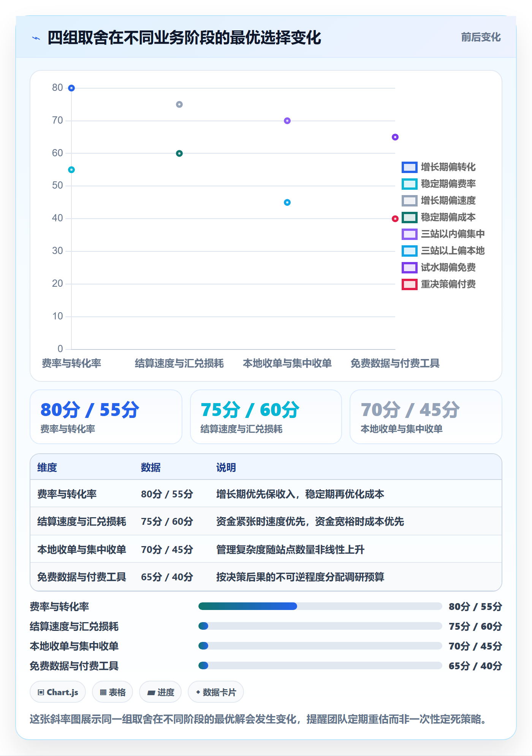This screenshot has height=756, width=532.
Task: Click the 三站以内偏集中 legend swatch
Action: (x=409, y=234)
